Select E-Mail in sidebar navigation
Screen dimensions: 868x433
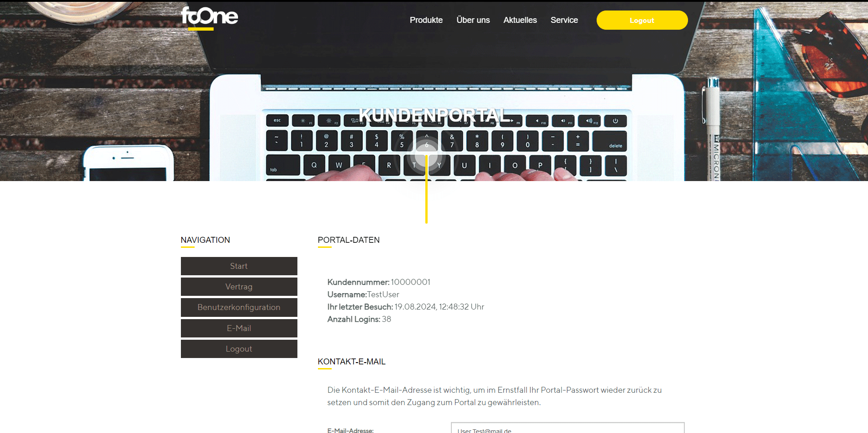click(239, 328)
